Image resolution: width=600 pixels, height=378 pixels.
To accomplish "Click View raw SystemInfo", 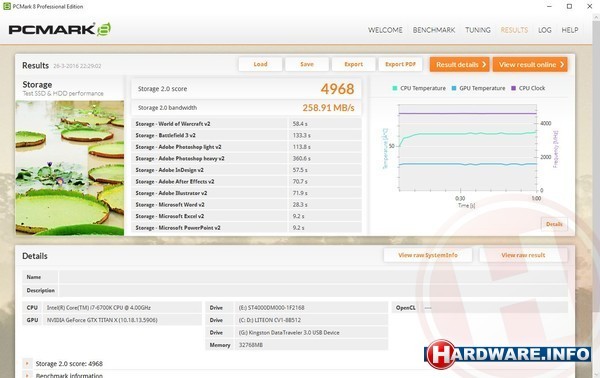I will pyautogui.click(x=428, y=255).
